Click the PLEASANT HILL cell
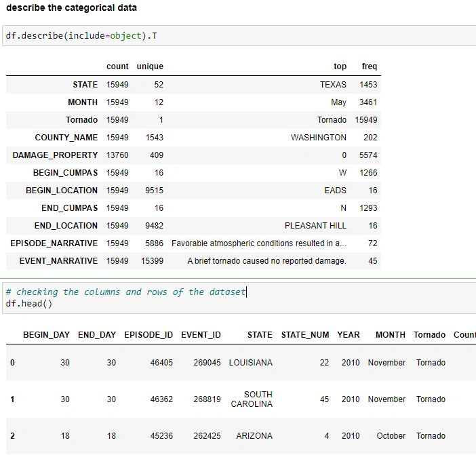 tap(315, 226)
